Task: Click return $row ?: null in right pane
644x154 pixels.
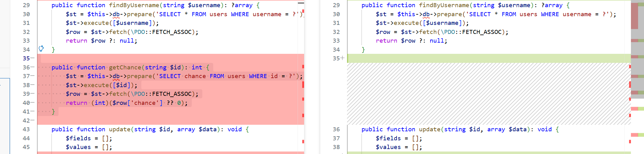Action: pyautogui.click(x=411, y=41)
